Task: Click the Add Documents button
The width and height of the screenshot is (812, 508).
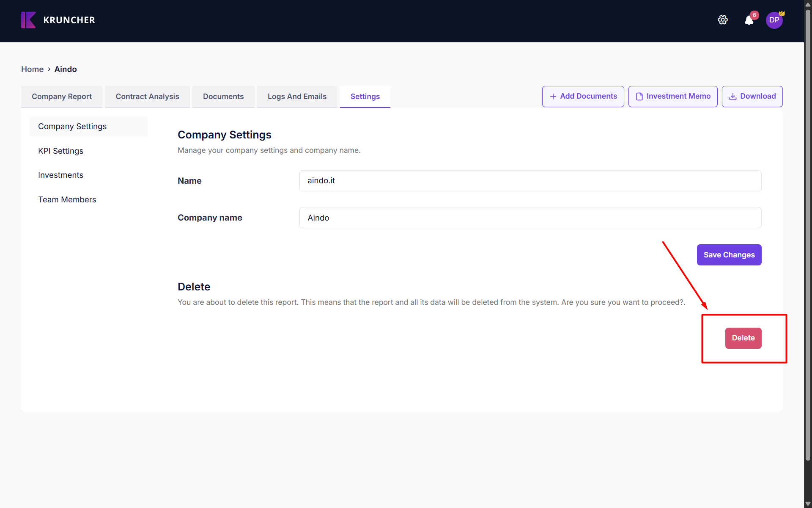Action: tap(583, 97)
